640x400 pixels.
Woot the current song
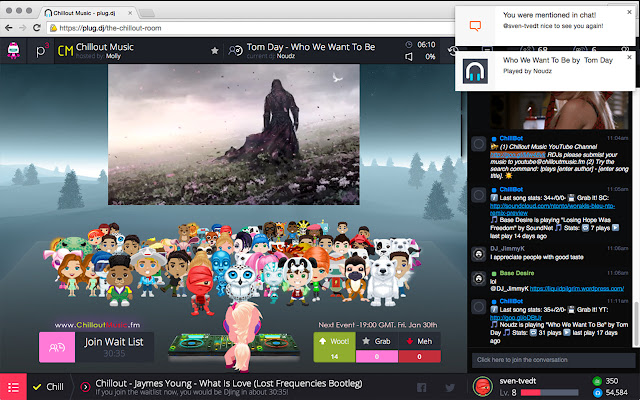click(x=334, y=341)
